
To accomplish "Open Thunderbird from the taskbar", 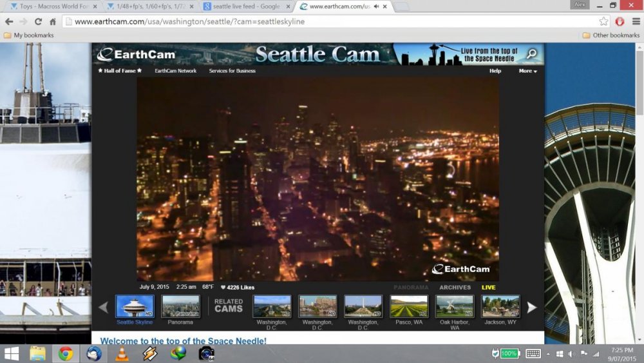I will (x=93, y=353).
